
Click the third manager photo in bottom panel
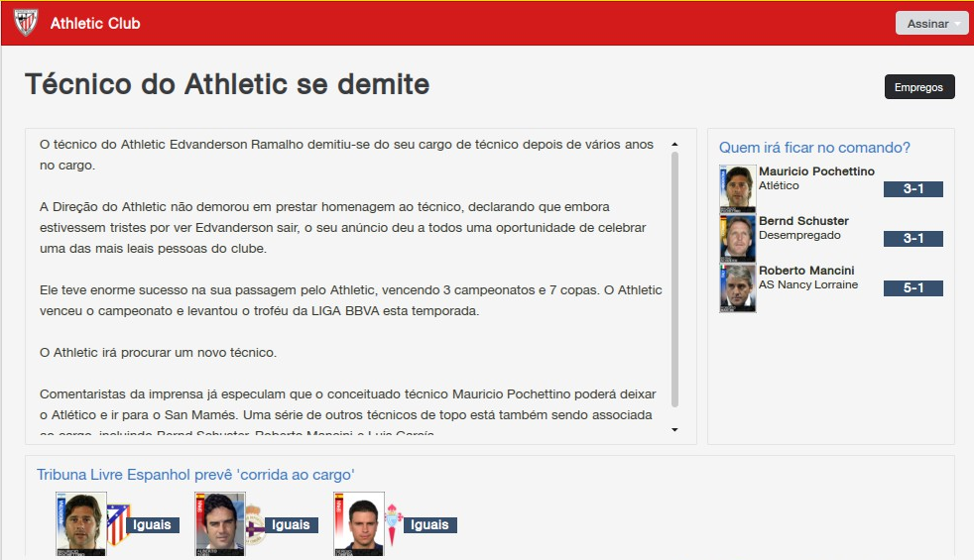pyautogui.click(x=359, y=524)
